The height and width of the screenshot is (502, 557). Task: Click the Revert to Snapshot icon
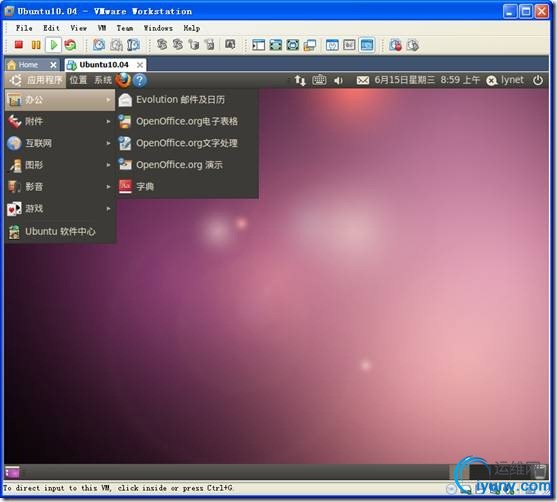[116, 45]
